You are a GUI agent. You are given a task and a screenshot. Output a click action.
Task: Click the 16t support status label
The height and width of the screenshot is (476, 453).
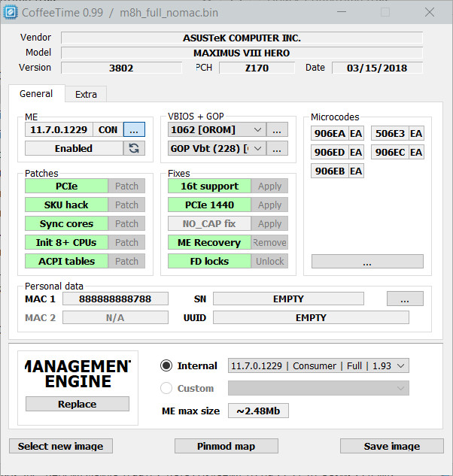[x=210, y=186]
